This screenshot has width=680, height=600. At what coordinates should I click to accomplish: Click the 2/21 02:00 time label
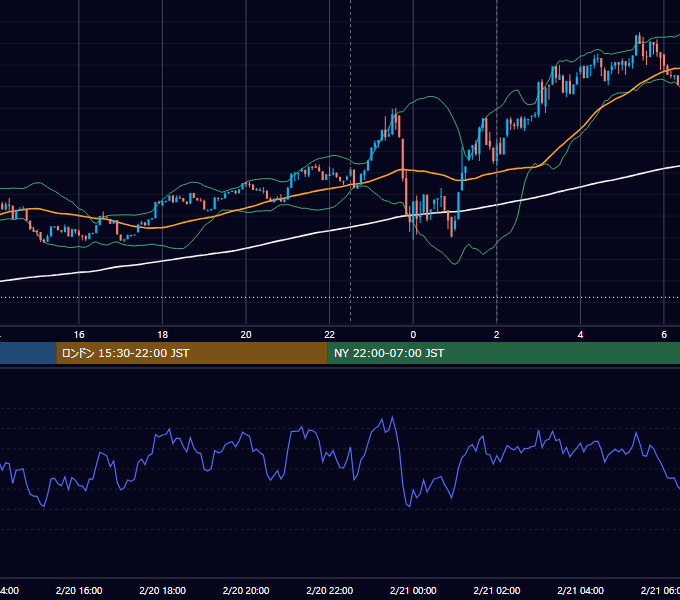coord(497,590)
